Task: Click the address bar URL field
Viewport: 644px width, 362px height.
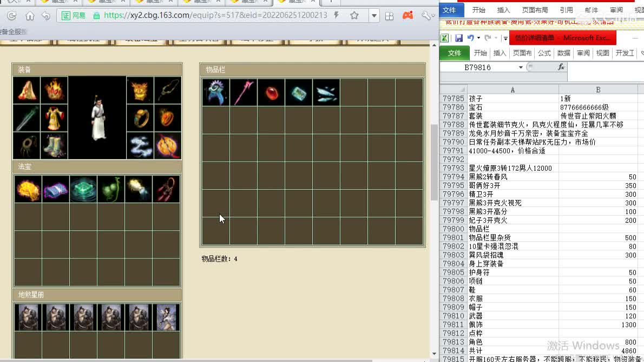Action: (x=215, y=15)
